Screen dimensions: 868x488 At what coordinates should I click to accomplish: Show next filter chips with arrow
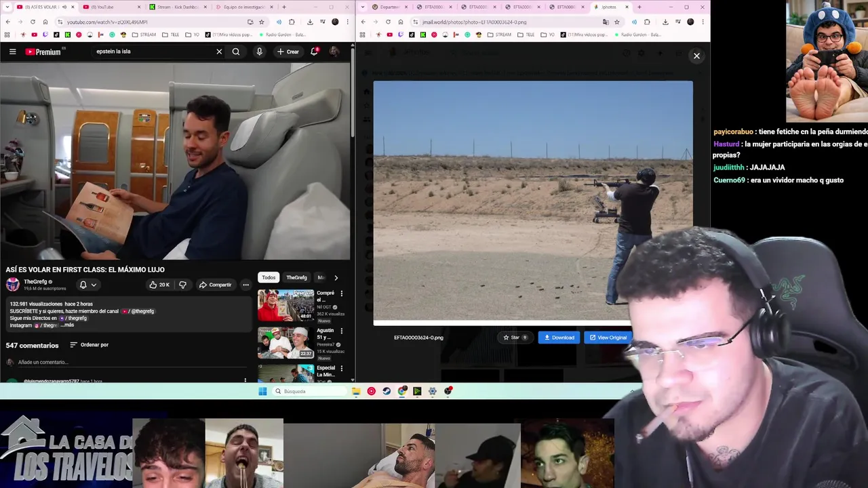coord(336,277)
